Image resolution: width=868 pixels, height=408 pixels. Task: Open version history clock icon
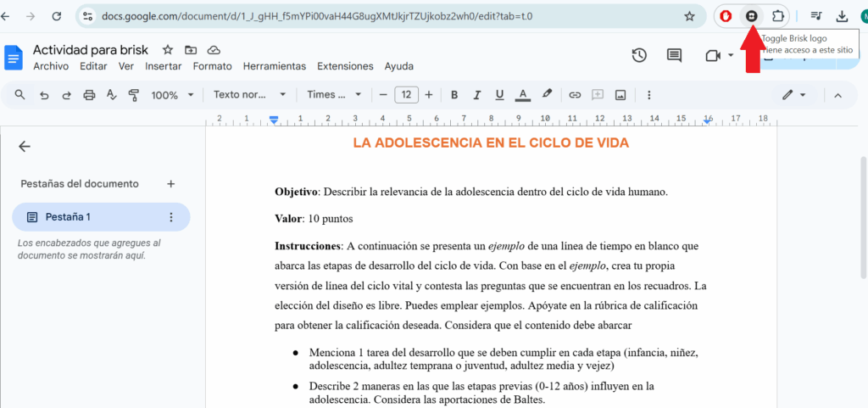(639, 55)
